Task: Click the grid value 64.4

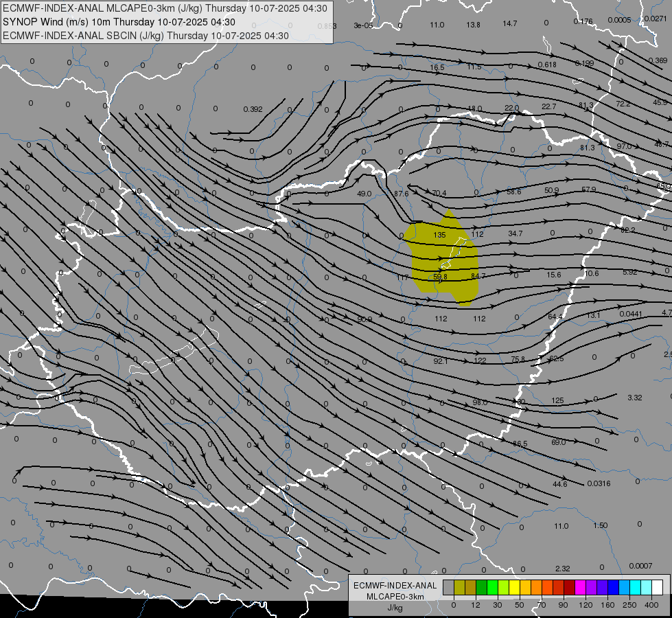Action: [x=555, y=317]
